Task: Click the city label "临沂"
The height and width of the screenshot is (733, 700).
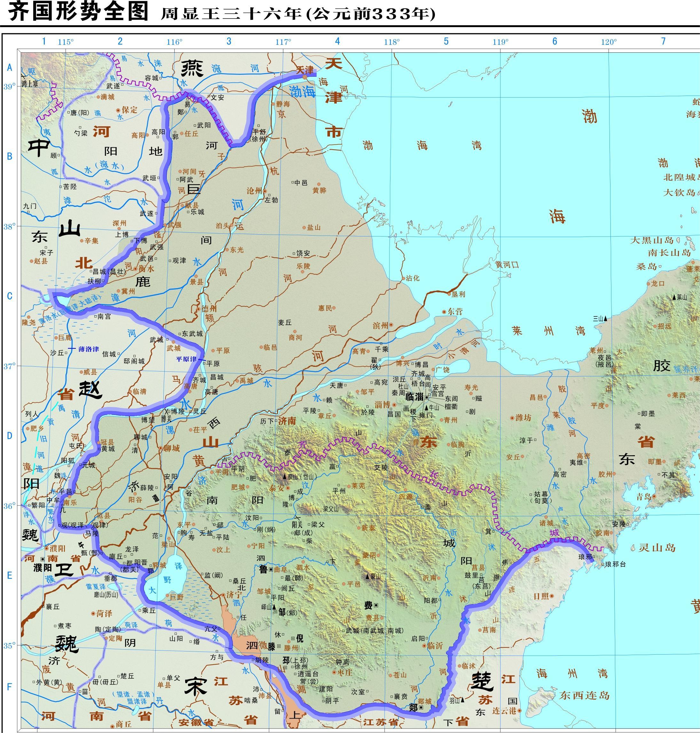Action: click(x=435, y=646)
